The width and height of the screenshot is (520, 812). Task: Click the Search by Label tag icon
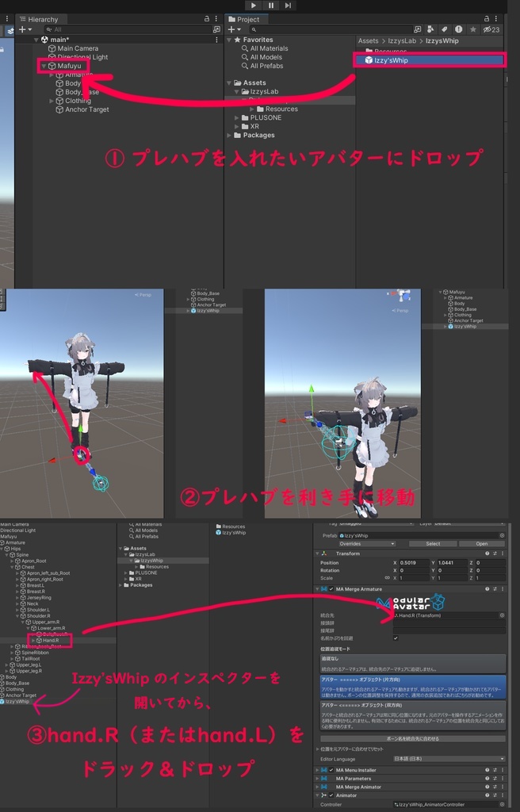[445, 29]
